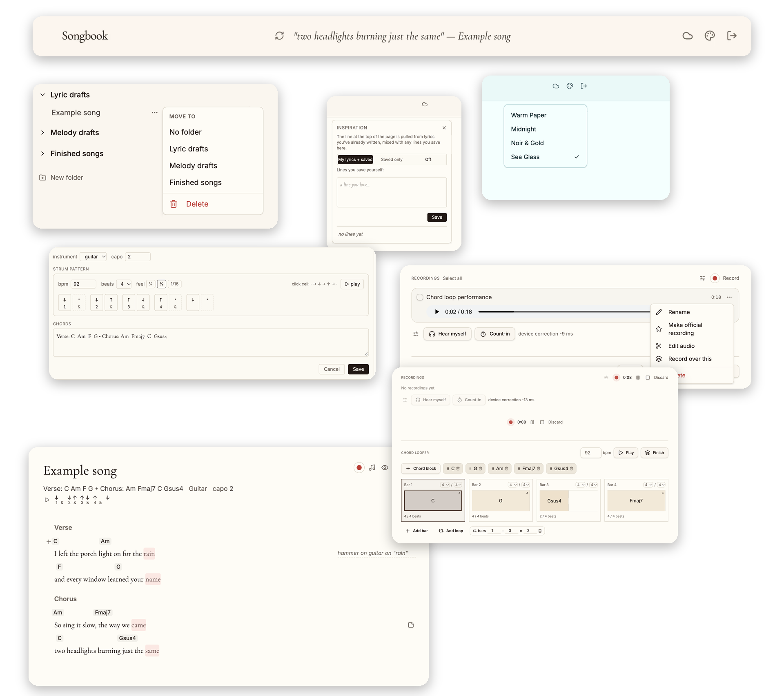Click 'Edit audio' in the recording menu
Image resolution: width=784 pixels, height=696 pixels.
692,346
